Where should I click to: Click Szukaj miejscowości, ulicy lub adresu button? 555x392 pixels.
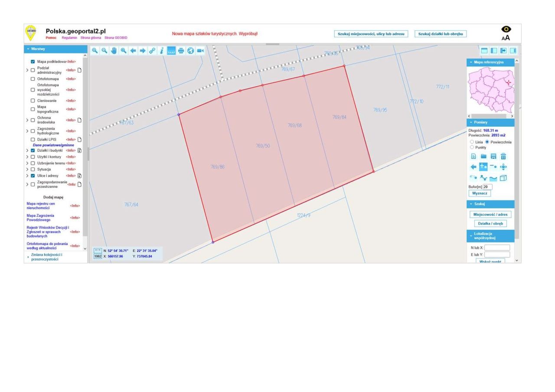coord(371,34)
